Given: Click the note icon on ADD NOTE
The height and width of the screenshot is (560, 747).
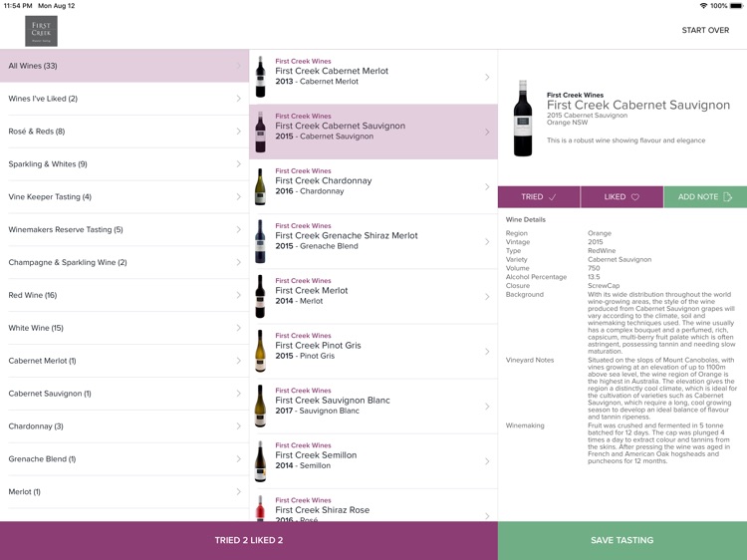Looking at the screenshot, I should (x=727, y=197).
